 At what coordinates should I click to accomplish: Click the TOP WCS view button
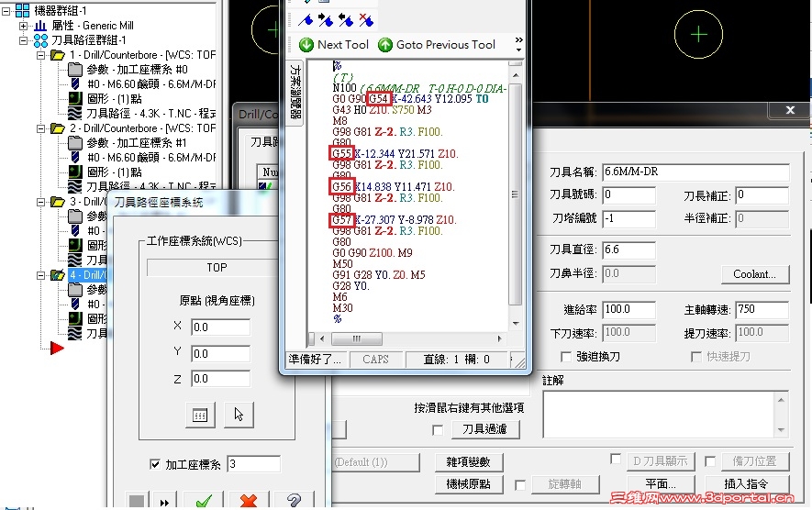point(216,268)
